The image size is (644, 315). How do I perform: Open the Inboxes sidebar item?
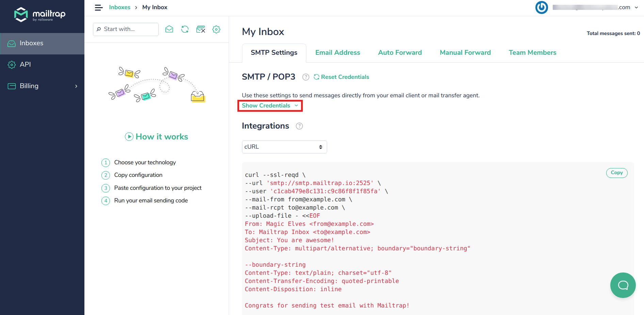pos(42,44)
